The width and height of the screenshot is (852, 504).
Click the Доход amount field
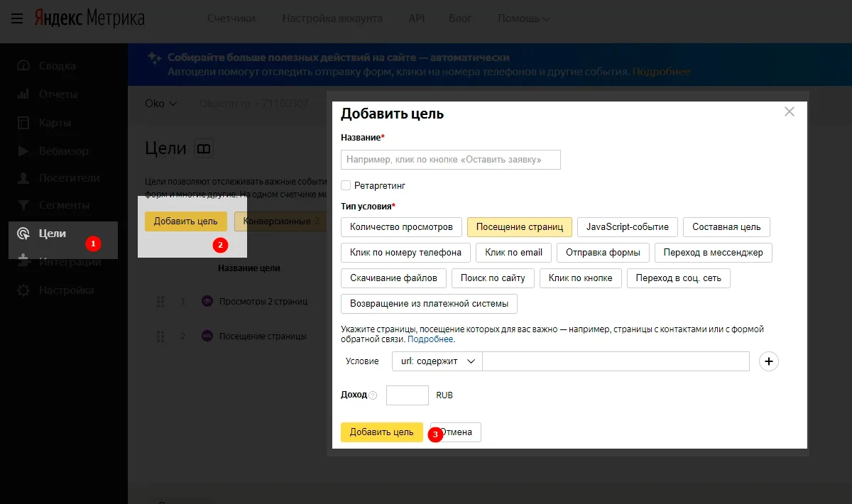[x=408, y=395]
